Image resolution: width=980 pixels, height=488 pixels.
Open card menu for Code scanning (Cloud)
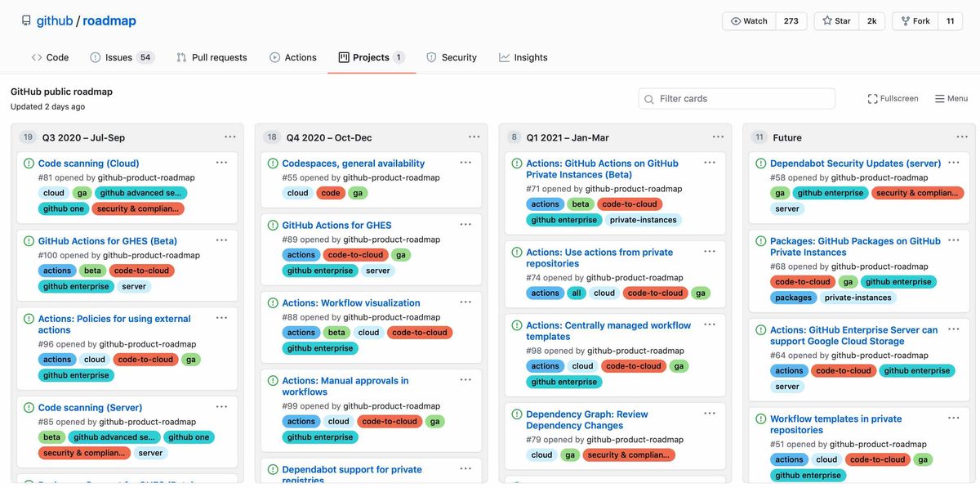[221, 163]
